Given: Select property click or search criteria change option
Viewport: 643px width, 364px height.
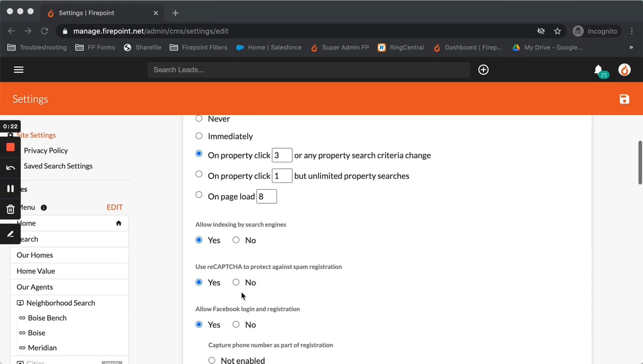Looking at the screenshot, I should 199,153.
